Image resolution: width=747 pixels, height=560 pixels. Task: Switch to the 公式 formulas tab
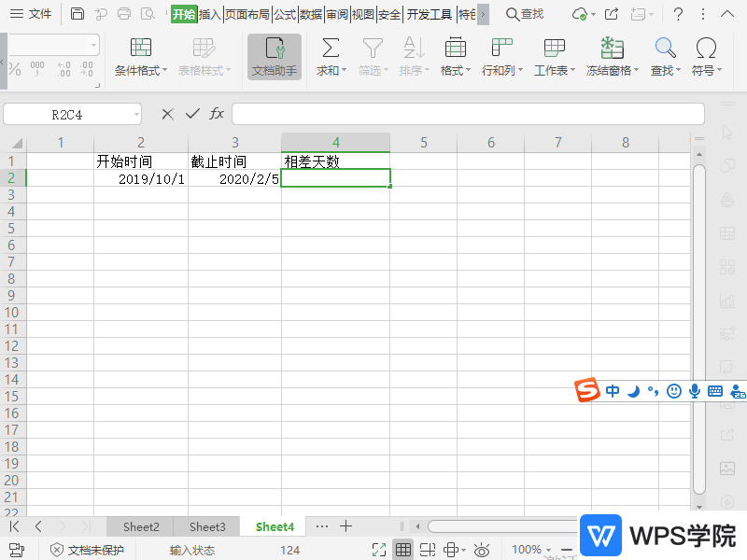(x=286, y=14)
